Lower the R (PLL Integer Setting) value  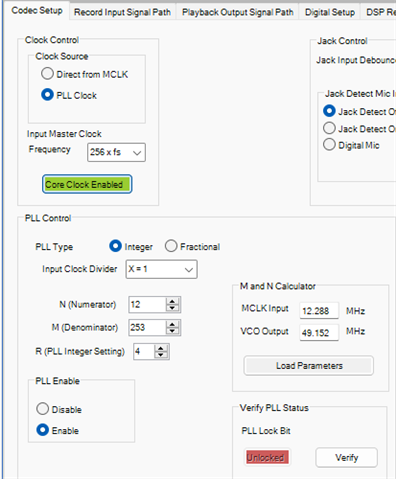pyautogui.click(x=161, y=355)
